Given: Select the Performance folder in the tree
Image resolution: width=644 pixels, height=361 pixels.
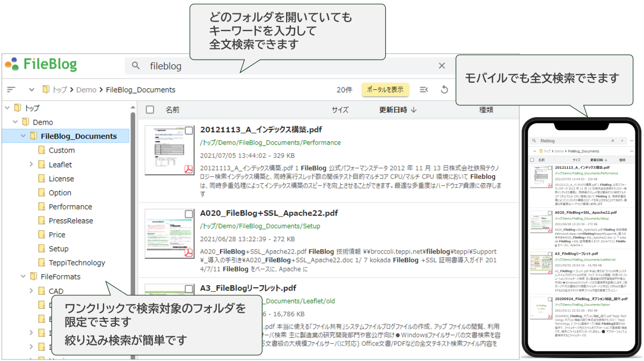Looking at the screenshot, I should [x=70, y=206].
